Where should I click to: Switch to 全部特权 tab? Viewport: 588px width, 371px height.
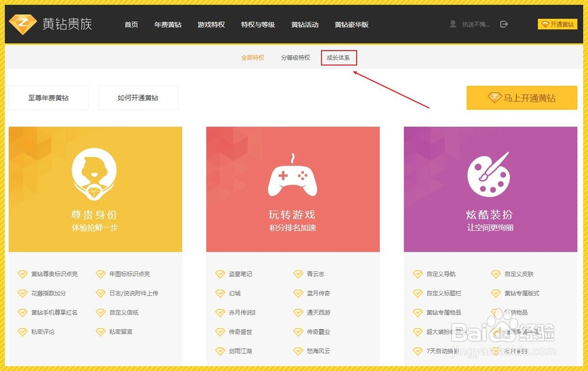(x=252, y=58)
